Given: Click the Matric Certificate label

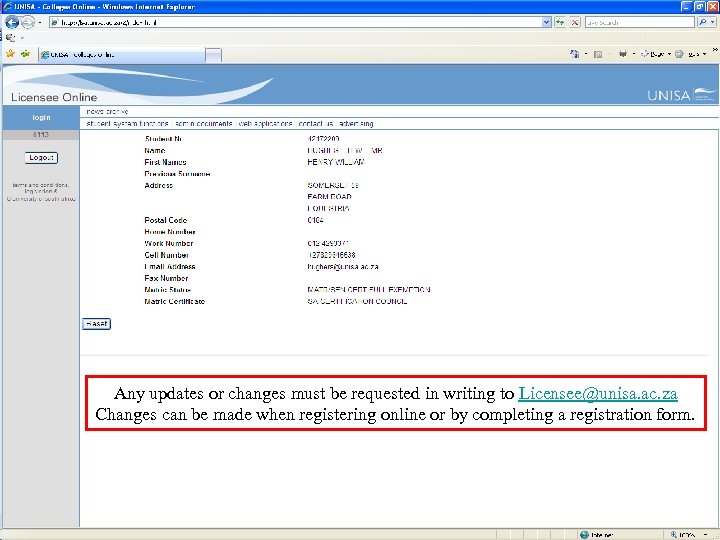Looking at the screenshot, I should [x=174, y=301].
